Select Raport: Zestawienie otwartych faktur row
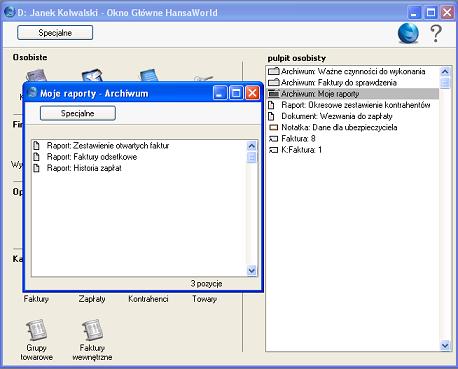The height and width of the screenshot is (369, 458). tap(138, 146)
